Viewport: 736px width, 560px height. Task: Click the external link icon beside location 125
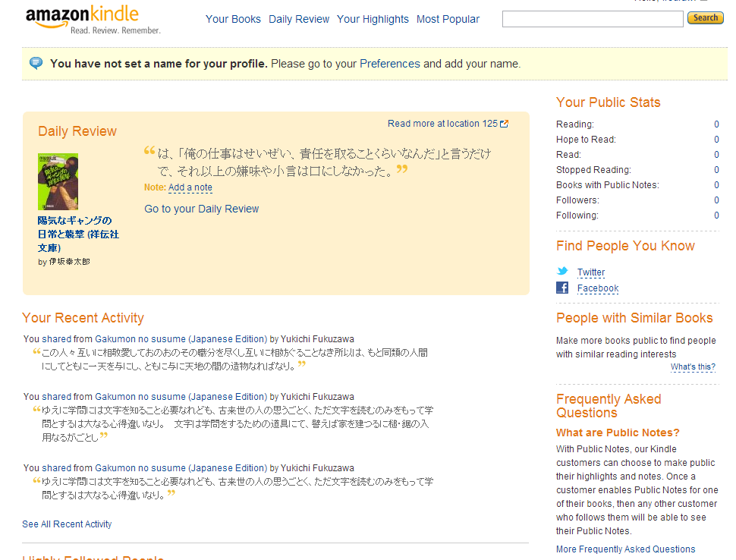(504, 124)
